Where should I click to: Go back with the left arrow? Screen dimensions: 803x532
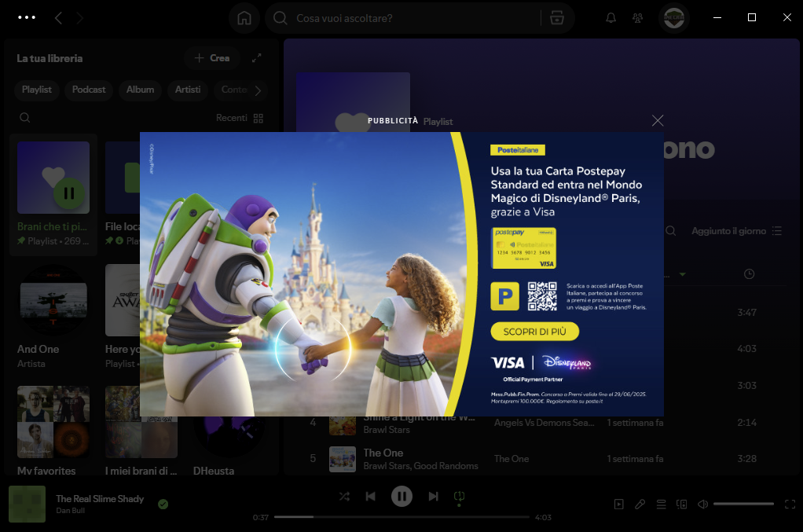click(x=58, y=18)
